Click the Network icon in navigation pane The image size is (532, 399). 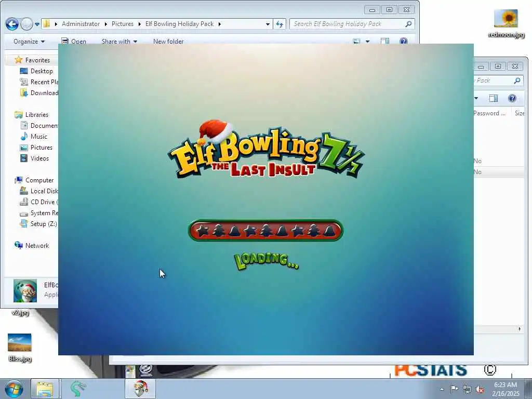(x=18, y=245)
